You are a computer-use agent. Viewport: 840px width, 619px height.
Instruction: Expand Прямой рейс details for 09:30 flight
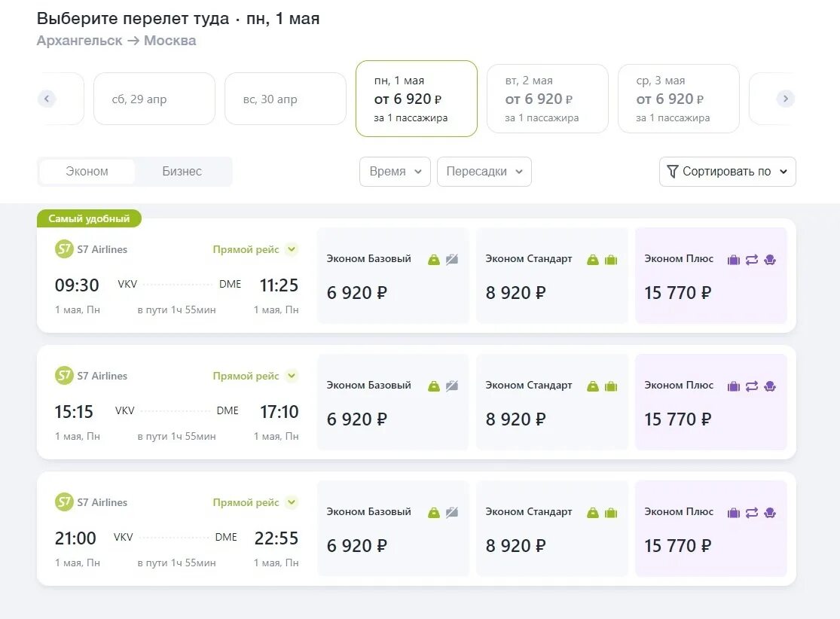click(292, 249)
